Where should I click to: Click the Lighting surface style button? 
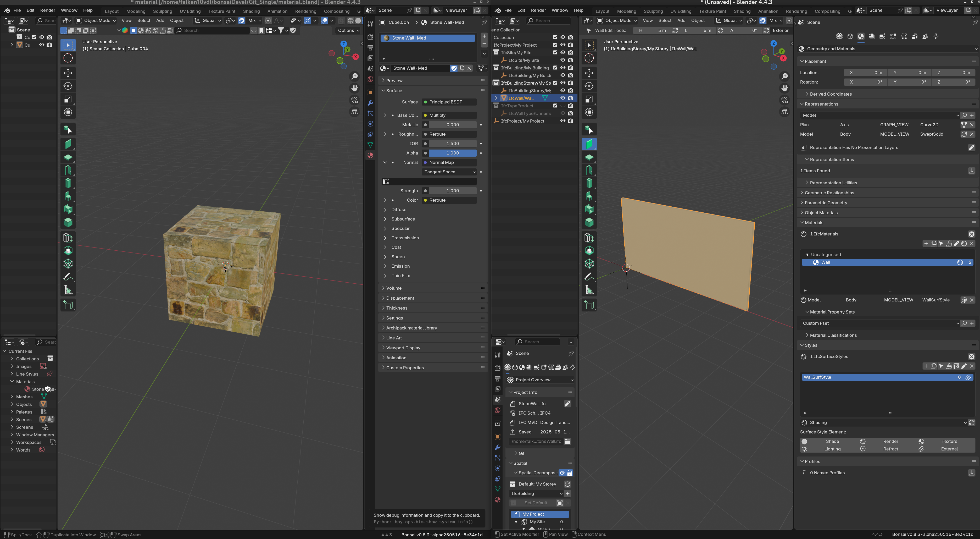(829, 449)
